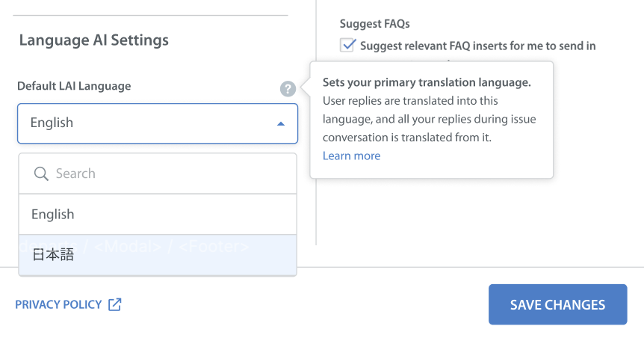Click the blue caret arrow in language dropdown
Screen dimensions: 644x338
281,123
